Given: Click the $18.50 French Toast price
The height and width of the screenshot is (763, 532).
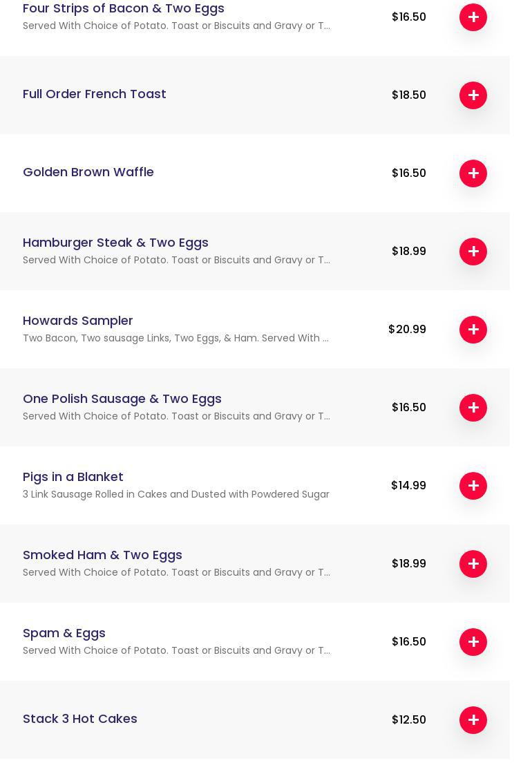Looking at the screenshot, I should [x=409, y=95].
